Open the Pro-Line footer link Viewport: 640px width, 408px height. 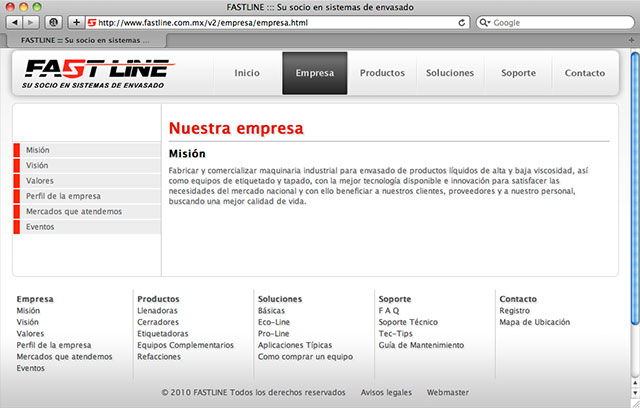pyautogui.click(x=273, y=334)
